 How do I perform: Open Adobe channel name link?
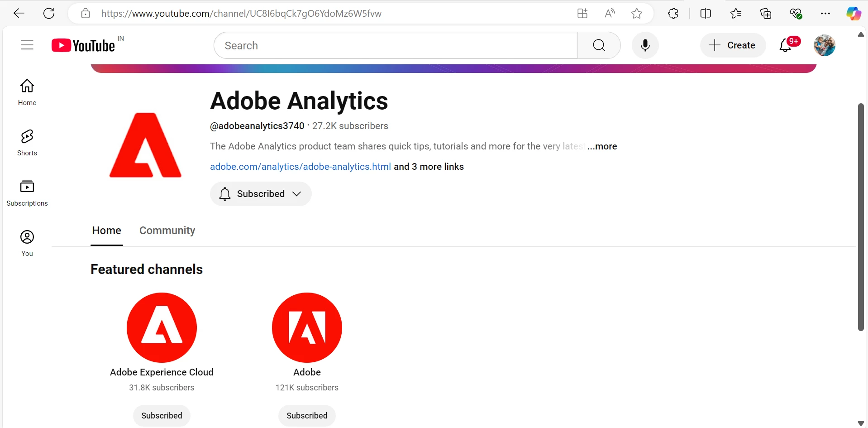(x=307, y=372)
